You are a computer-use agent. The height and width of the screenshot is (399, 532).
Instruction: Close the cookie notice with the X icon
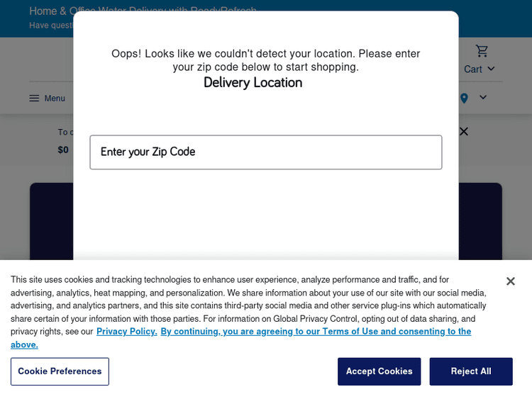pos(510,281)
